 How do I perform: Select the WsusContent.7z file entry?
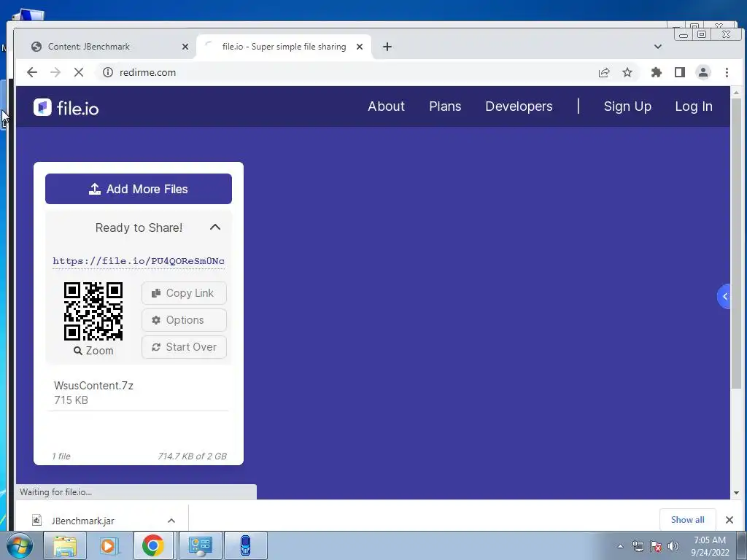(139, 392)
